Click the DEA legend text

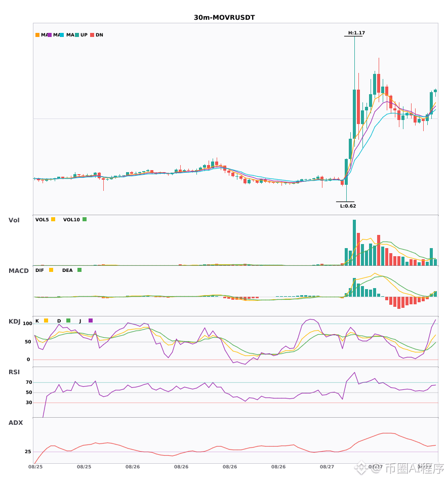[x=67, y=270]
